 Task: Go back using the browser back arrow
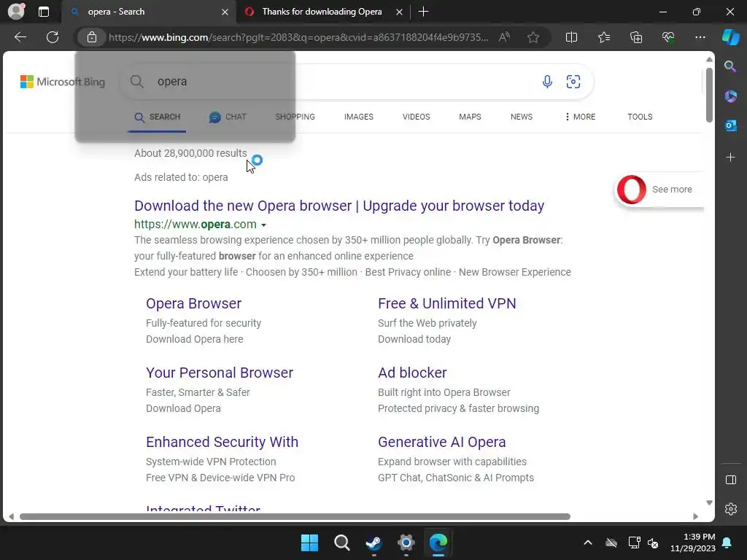point(20,37)
